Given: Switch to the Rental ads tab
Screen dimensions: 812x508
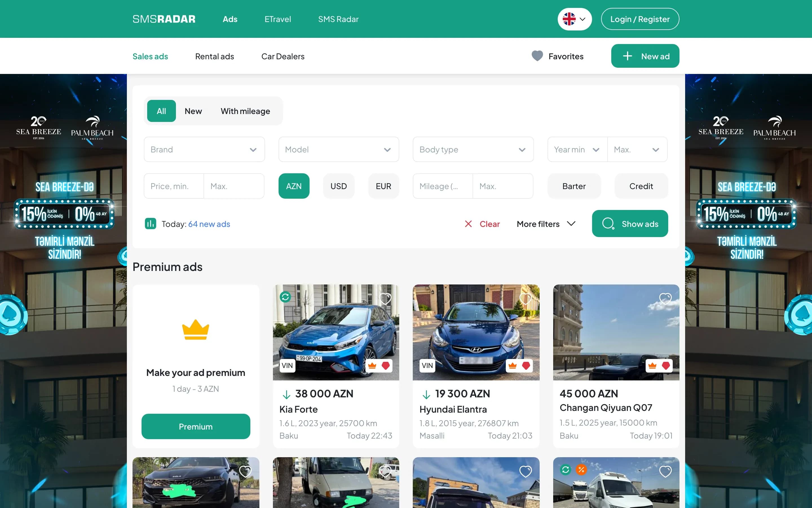Looking at the screenshot, I should pyautogui.click(x=214, y=56).
